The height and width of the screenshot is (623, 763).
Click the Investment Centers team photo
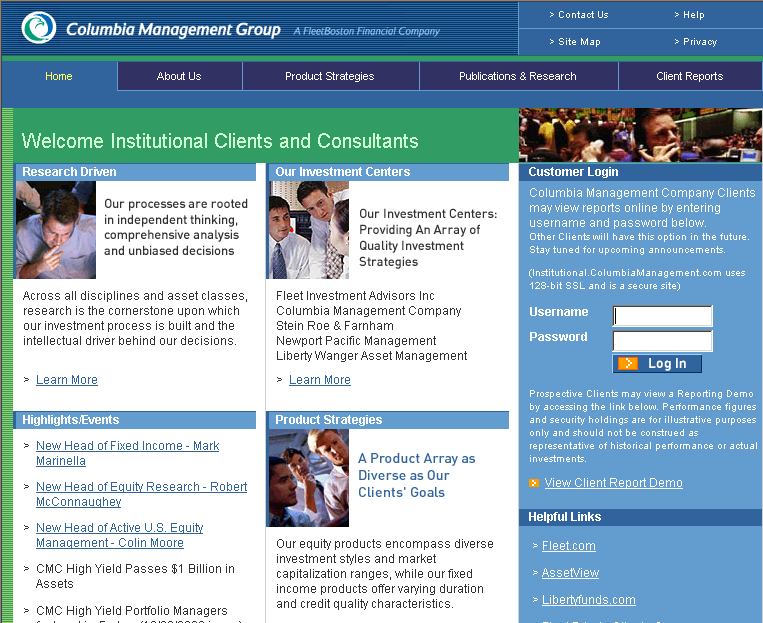pos(309,230)
